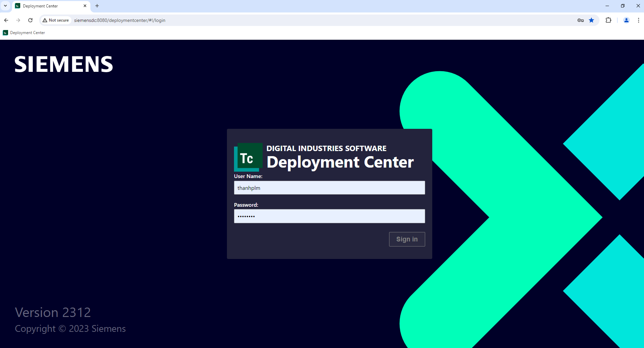Click the Tc Deployment Center logo icon

[248, 157]
